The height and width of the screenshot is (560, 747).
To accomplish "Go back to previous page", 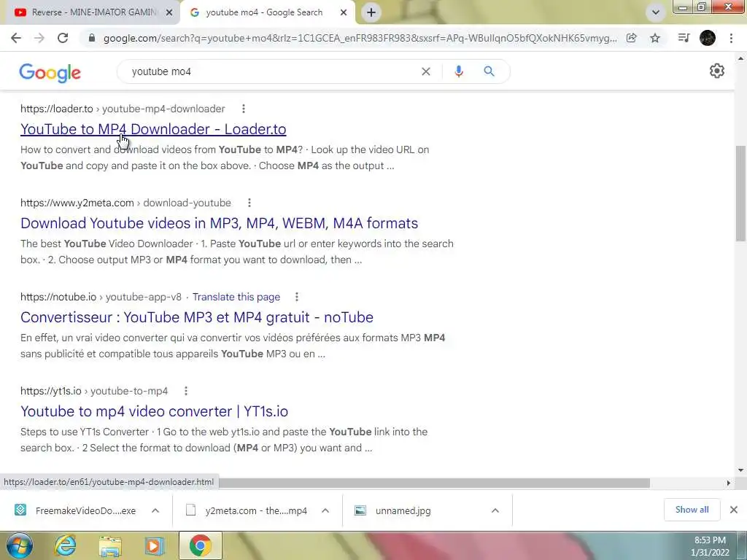I will tap(16, 38).
